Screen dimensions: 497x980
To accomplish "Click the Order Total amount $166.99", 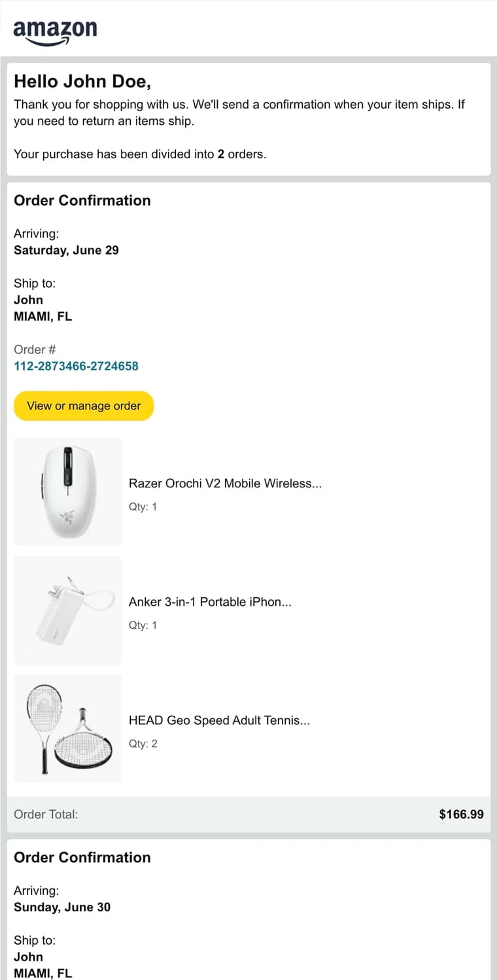I will point(461,814).
